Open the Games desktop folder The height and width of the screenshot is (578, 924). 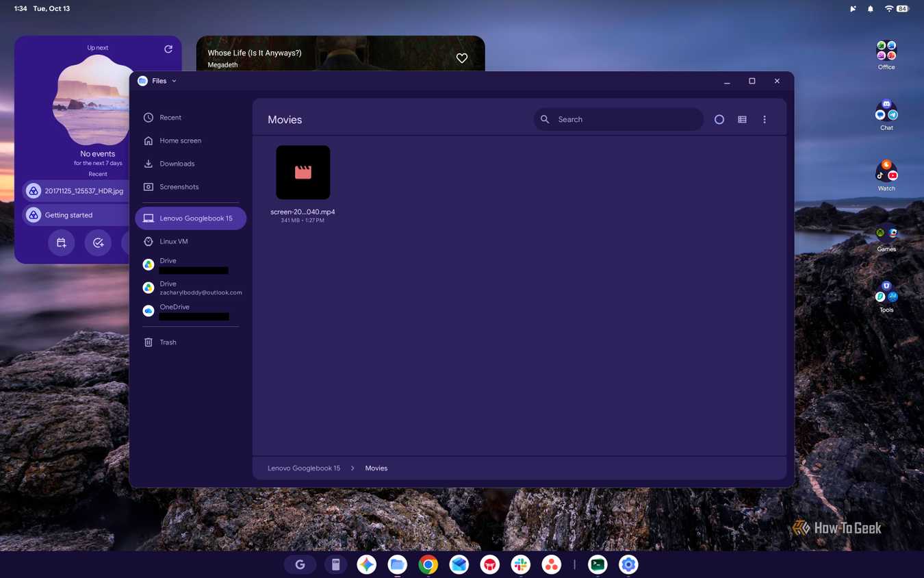(886, 238)
